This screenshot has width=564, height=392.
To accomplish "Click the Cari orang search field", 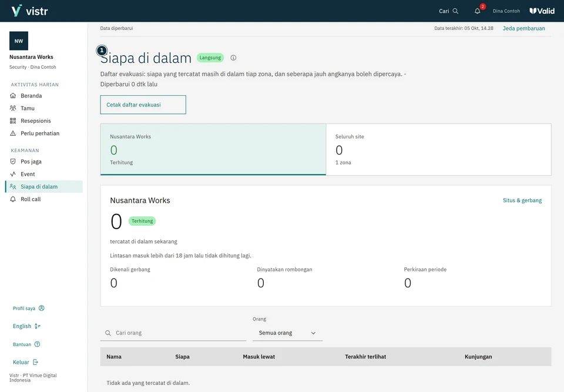I will [x=173, y=333].
